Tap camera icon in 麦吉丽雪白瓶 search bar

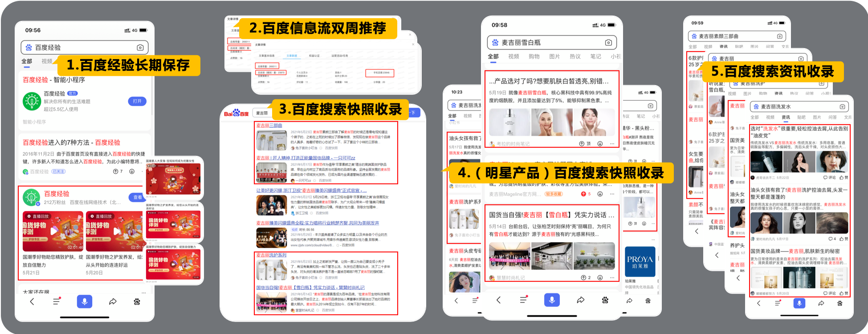(x=608, y=43)
